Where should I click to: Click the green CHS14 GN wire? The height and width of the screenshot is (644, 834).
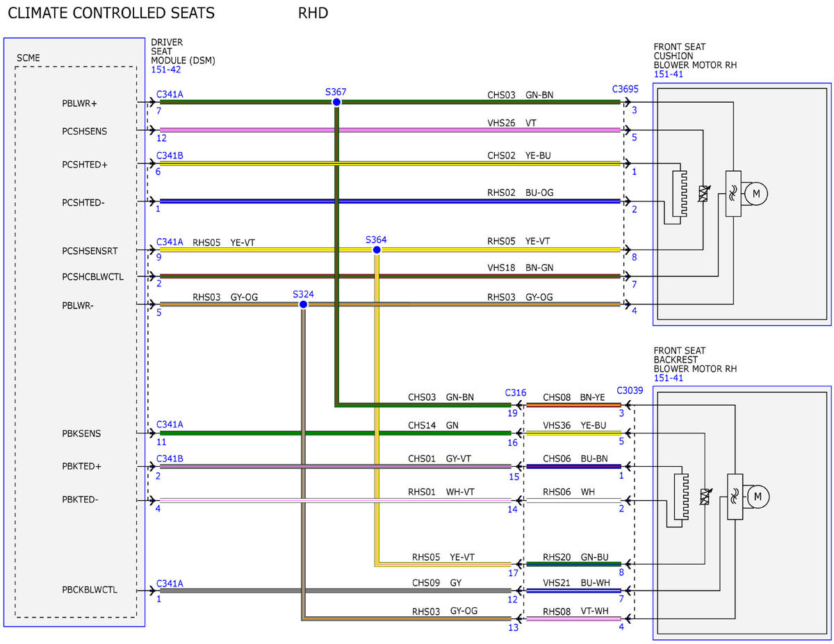point(336,434)
